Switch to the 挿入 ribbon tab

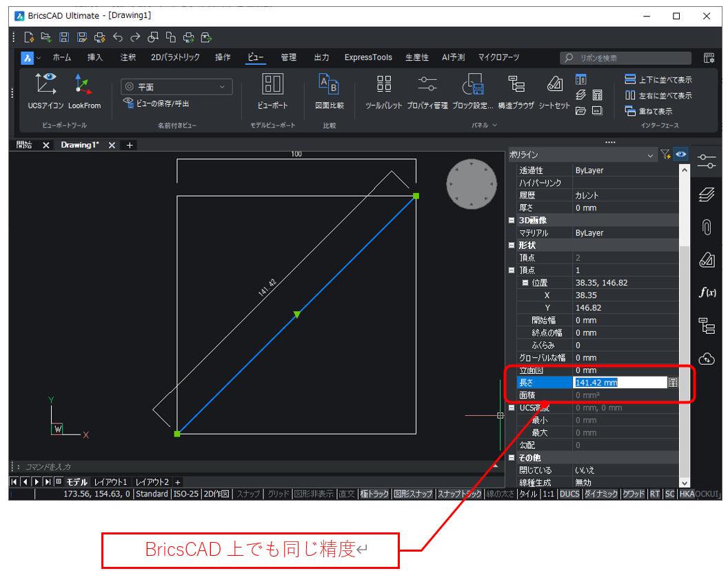(94, 58)
